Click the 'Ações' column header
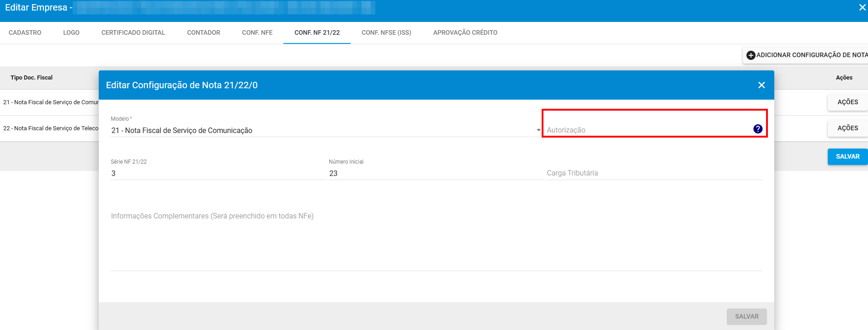The image size is (868, 330). (844, 77)
